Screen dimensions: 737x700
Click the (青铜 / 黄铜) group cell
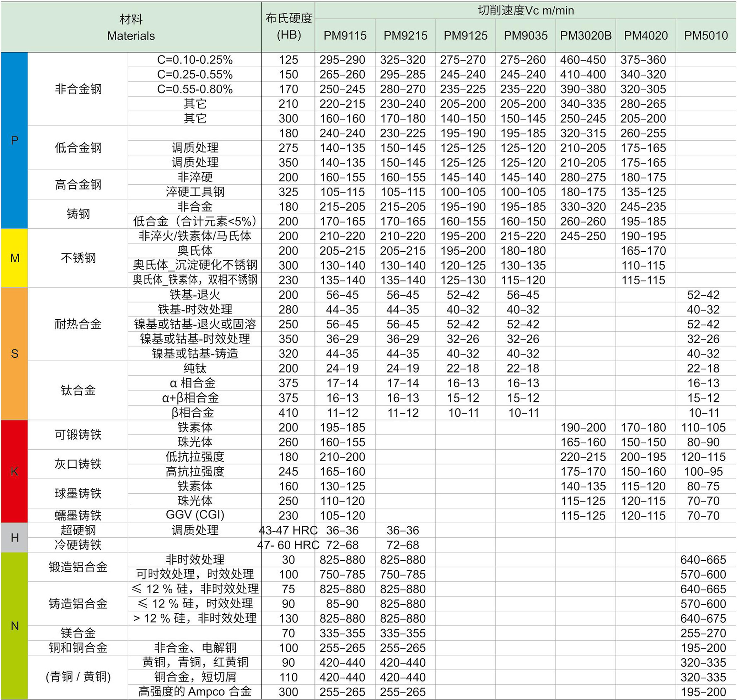click(x=78, y=677)
